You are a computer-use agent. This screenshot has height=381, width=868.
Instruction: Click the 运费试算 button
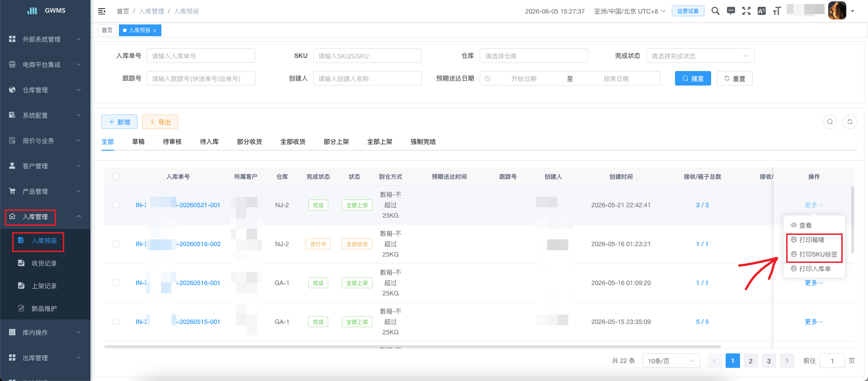pyautogui.click(x=688, y=11)
